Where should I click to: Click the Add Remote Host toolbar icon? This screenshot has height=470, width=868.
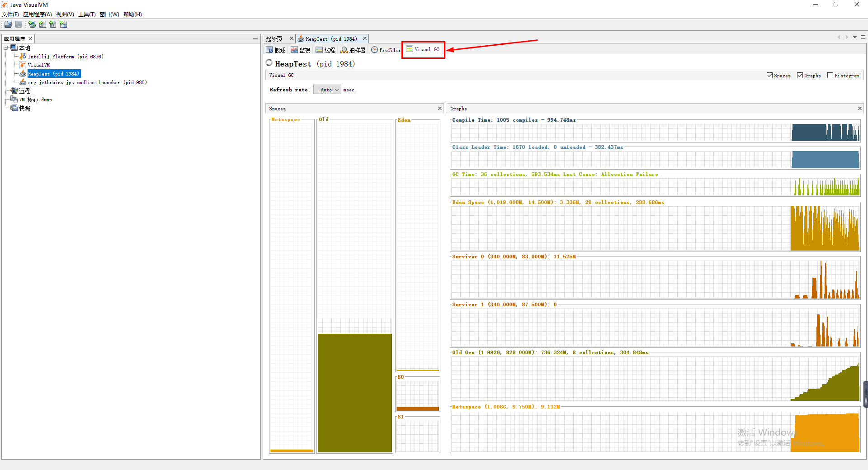(32, 24)
